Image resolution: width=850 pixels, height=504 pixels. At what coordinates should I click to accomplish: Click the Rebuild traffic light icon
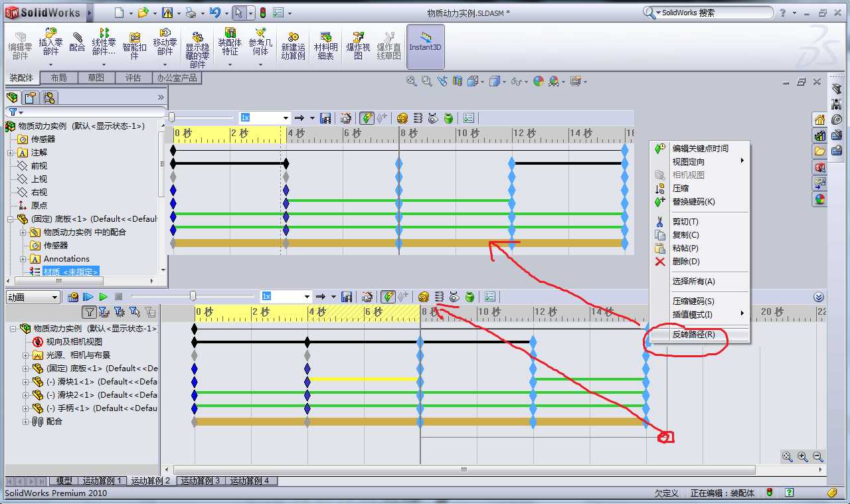pos(263,13)
